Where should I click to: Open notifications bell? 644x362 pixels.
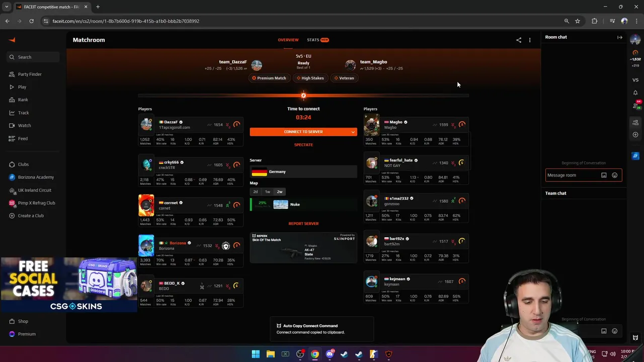(x=635, y=93)
